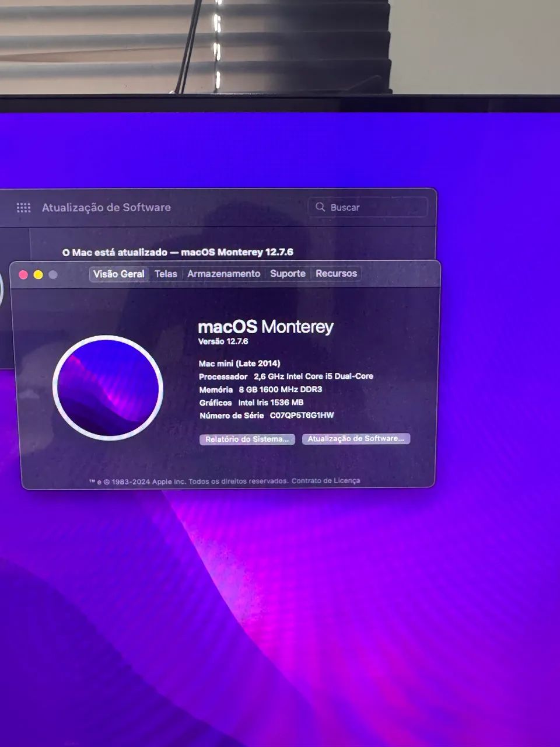This screenshot has height=747, width=560.
Task: Click the grid icon to show all preferences
Action: click(23, 208)
